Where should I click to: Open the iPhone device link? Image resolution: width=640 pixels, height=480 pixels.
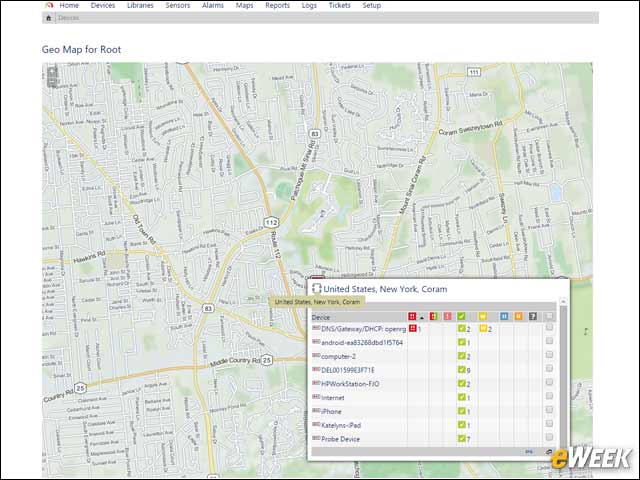click(331, 411)
